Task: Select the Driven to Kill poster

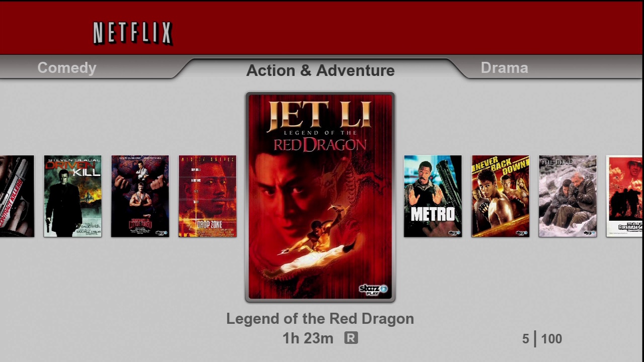Action: (x=72, y=196)
